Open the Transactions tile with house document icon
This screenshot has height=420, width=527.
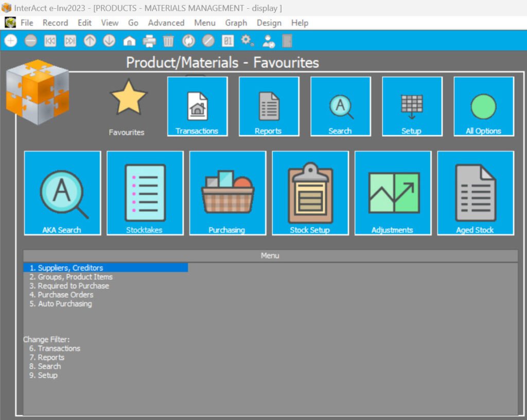tap(197, 106)
